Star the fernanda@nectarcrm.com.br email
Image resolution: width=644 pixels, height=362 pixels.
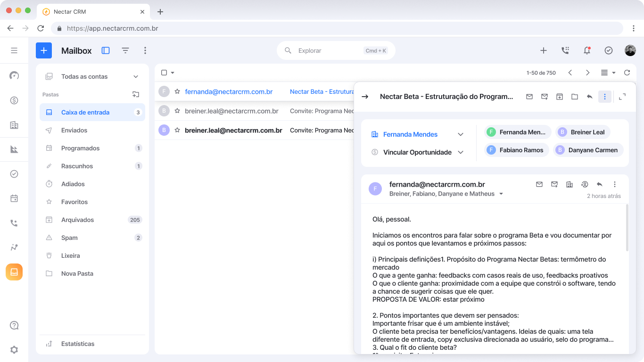(177, 91)
